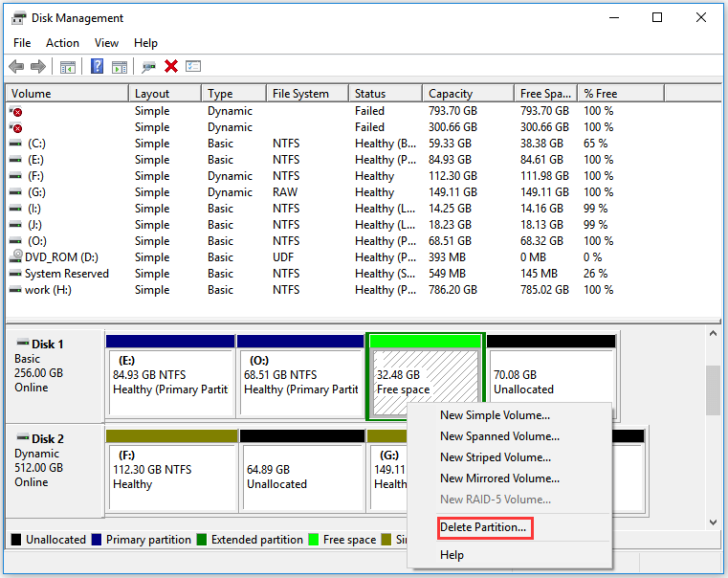Click the disk pane scroll down arrow
The height and width of the screenshot is (578, 728).
pyautogui.click(x=713, y=522)
